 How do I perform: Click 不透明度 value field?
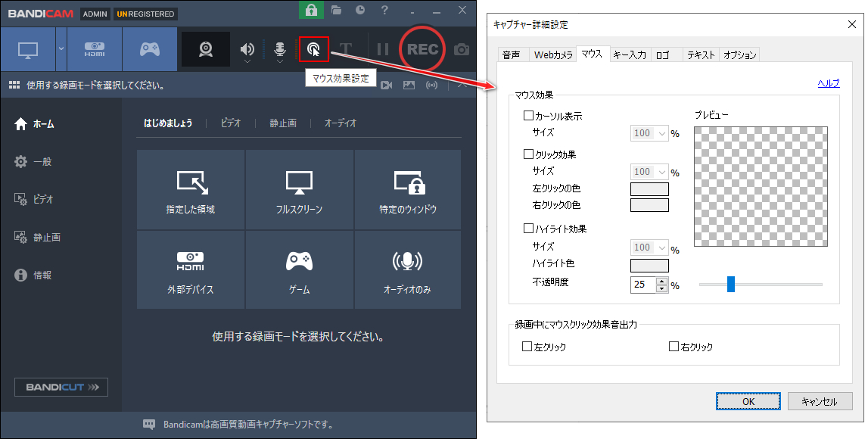643,285
